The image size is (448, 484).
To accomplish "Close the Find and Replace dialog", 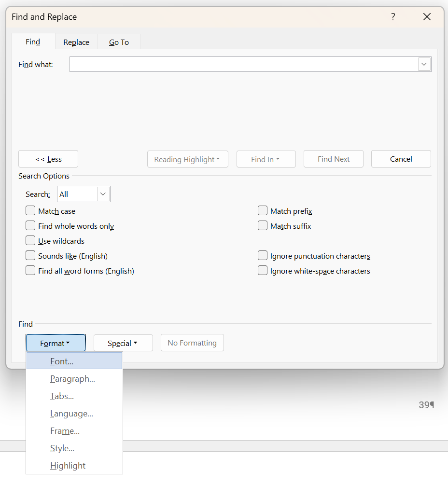I will pos(427,17).
